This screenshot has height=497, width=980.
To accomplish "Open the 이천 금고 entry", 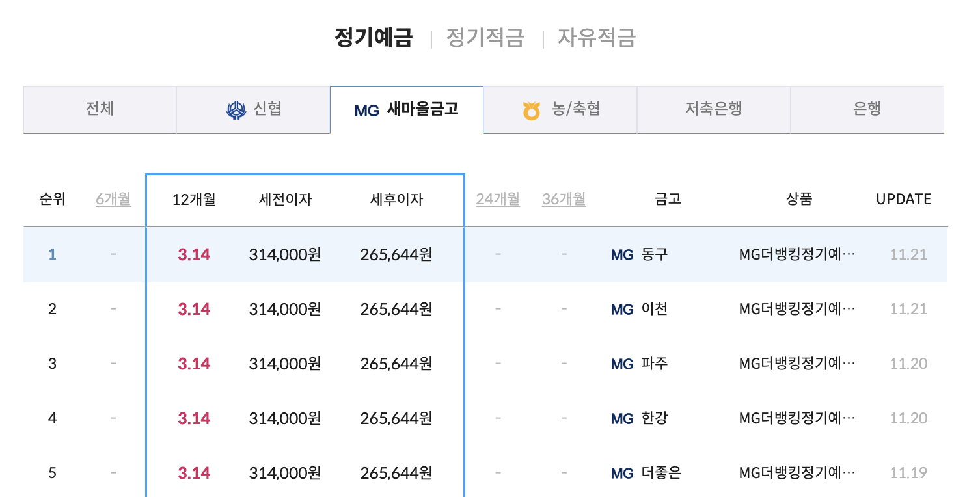I will pyautogui.click(x=655, y=309).
